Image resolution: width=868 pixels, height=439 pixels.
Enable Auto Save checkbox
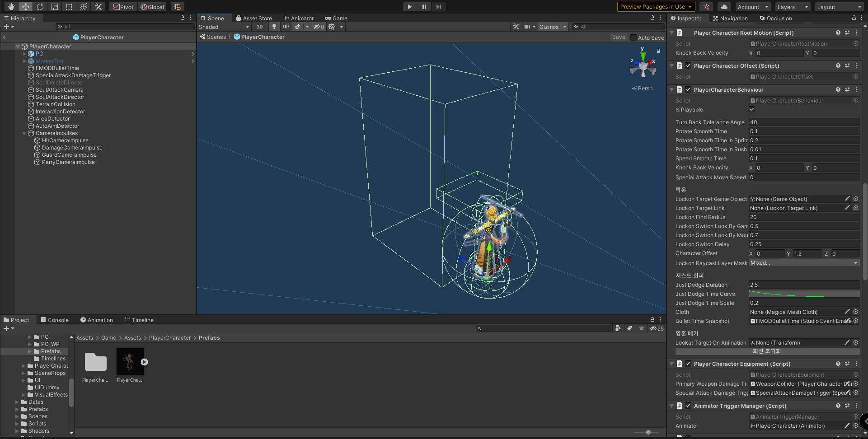point(633,37)
